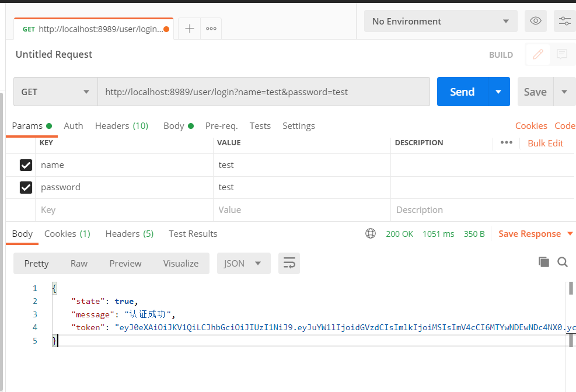Switch to the Auth tab
This screenshot has width=576, height=392.
[73, 126]
